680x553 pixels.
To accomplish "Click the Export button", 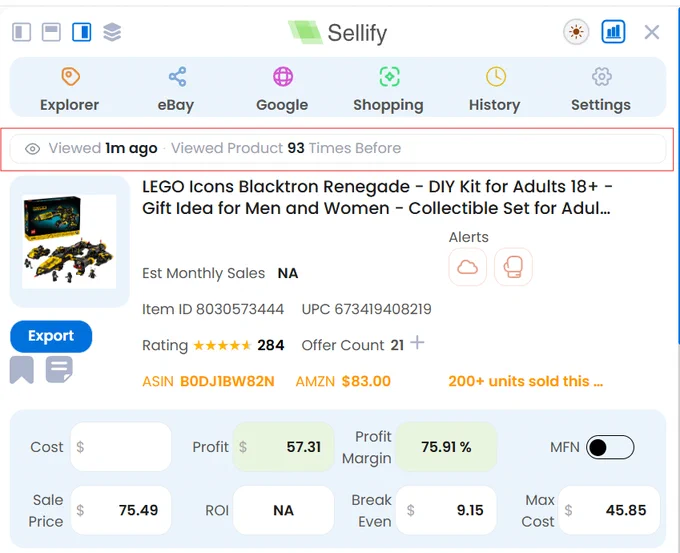I will [51, 336].
